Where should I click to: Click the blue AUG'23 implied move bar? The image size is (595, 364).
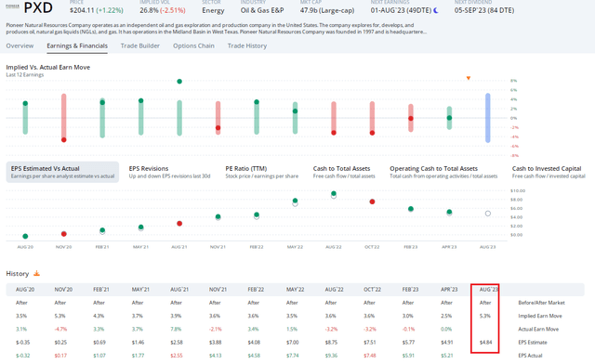[x=487, y=118]
